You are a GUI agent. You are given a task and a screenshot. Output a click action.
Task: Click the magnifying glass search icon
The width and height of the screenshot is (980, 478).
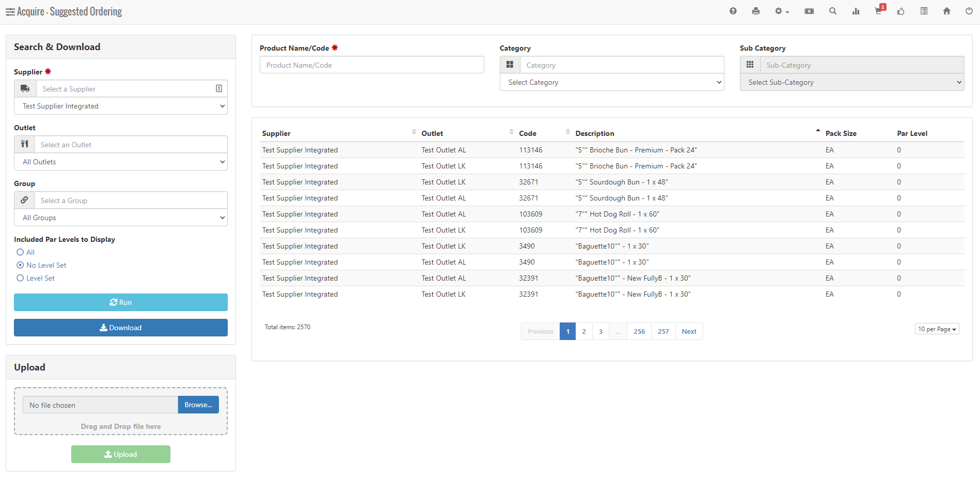tap(832, 11)
